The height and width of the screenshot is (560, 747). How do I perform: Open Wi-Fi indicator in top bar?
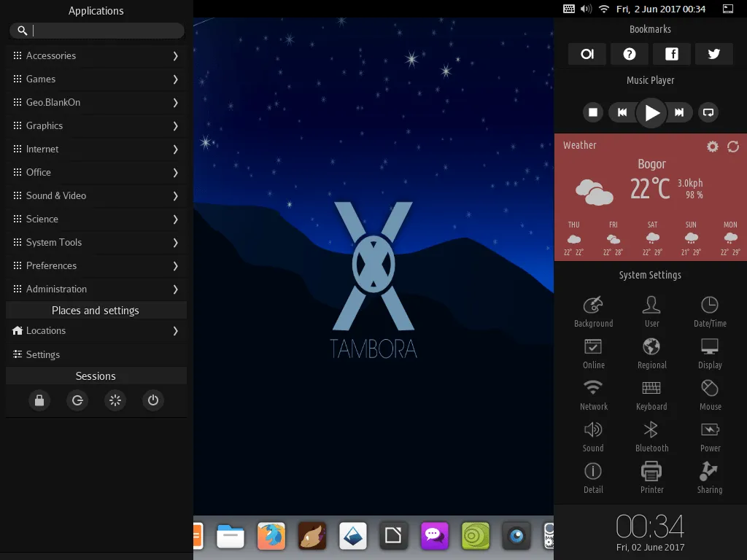tap(604, 9)
